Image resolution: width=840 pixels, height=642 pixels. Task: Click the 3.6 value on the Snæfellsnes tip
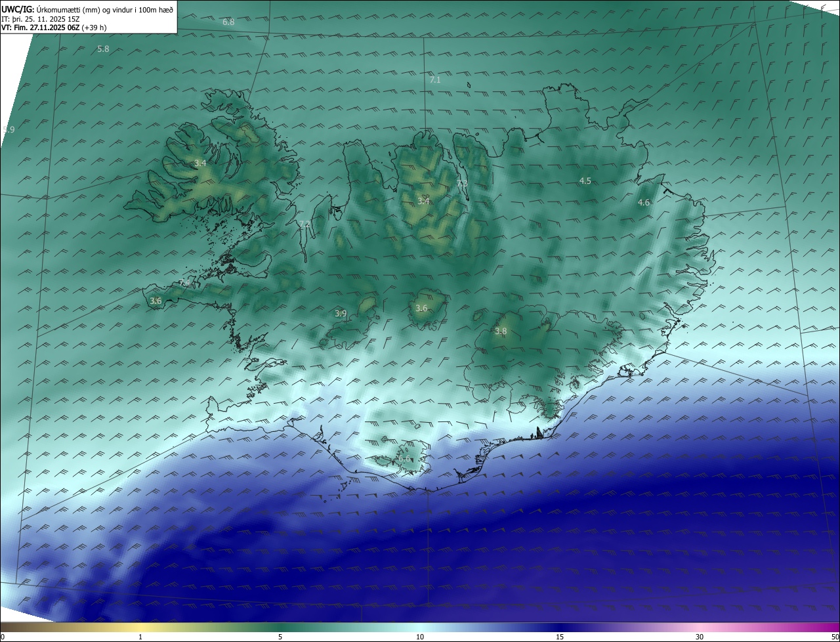click(156, 301)
